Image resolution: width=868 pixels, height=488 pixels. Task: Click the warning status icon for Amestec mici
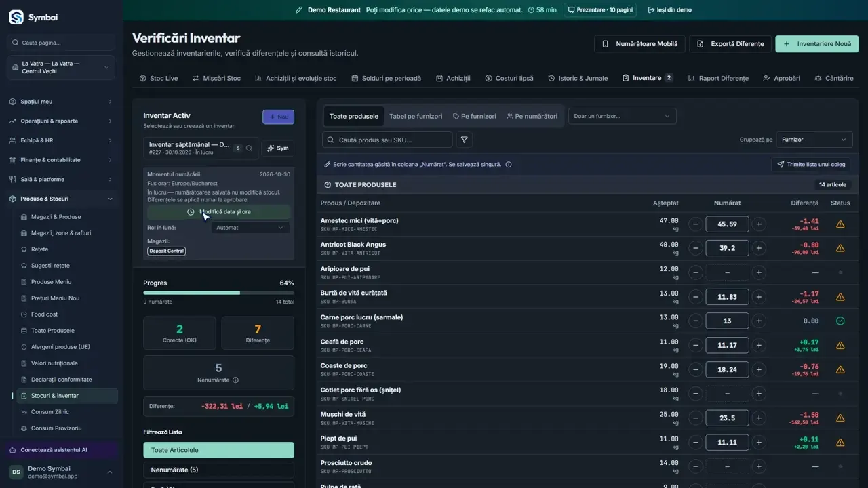[x=840, y=224]
